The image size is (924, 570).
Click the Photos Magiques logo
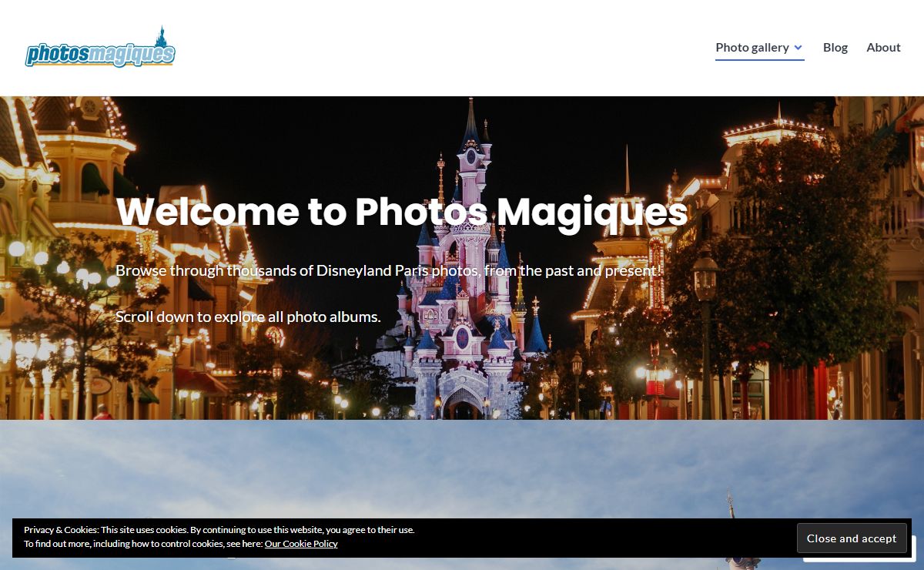100,48
